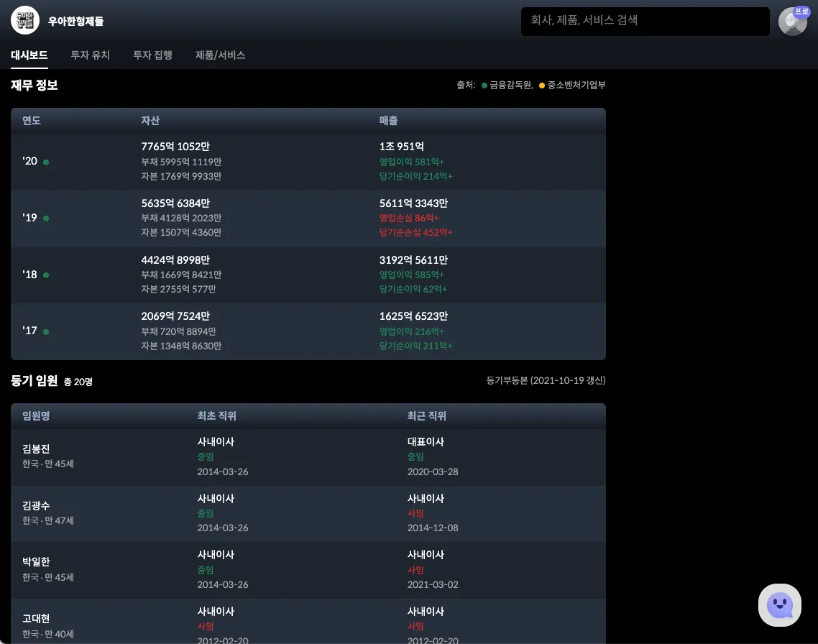Select the 금융감독원 source label
The width and height of the screenshot is (818, 644).
pos(511,85)
